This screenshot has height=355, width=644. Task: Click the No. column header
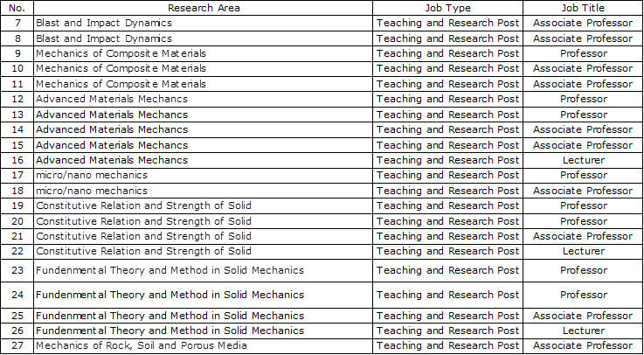click(x=17, y=8)
